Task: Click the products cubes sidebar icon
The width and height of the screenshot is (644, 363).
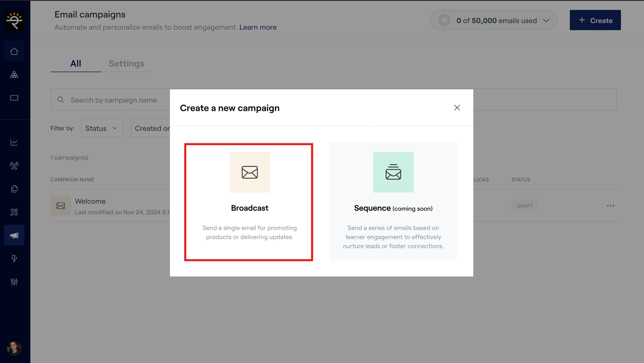Action: pyautogui.click(x=14, y=75)
